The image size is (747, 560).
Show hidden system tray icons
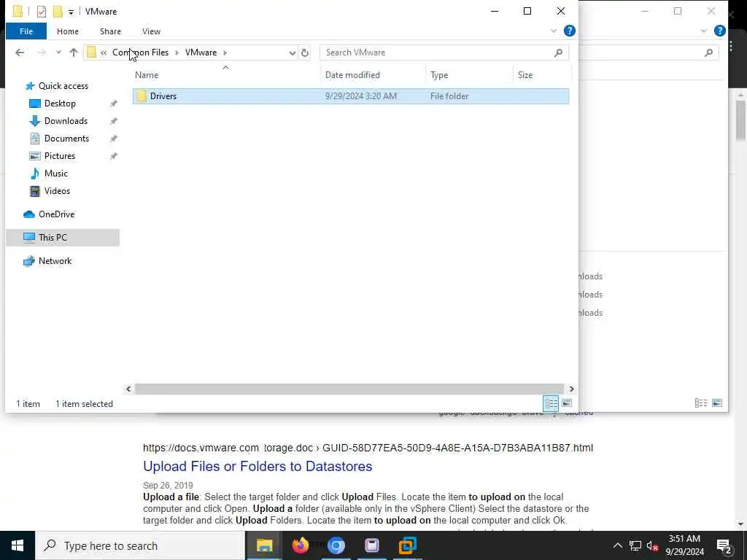617,545
